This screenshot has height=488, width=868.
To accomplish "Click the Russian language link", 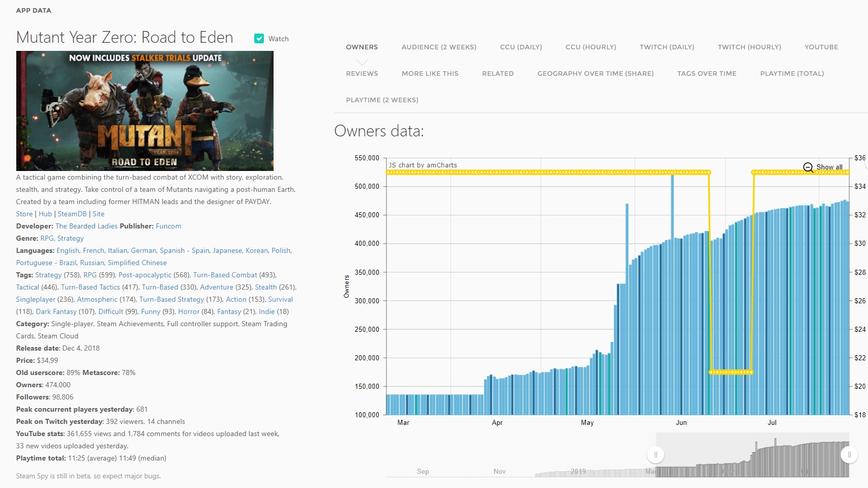I will [92, 263].
